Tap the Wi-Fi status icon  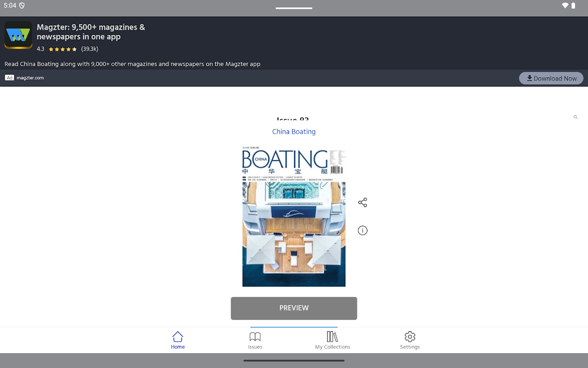(x=565, y=6)
